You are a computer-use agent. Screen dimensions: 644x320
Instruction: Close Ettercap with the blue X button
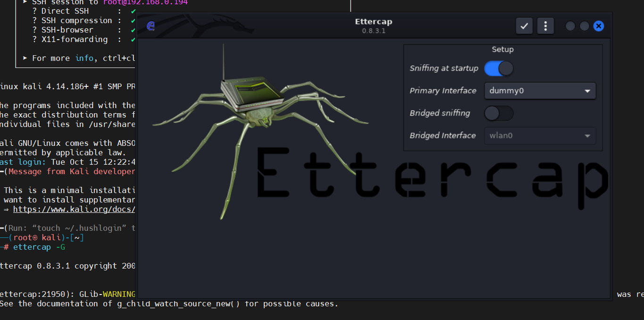599,26
